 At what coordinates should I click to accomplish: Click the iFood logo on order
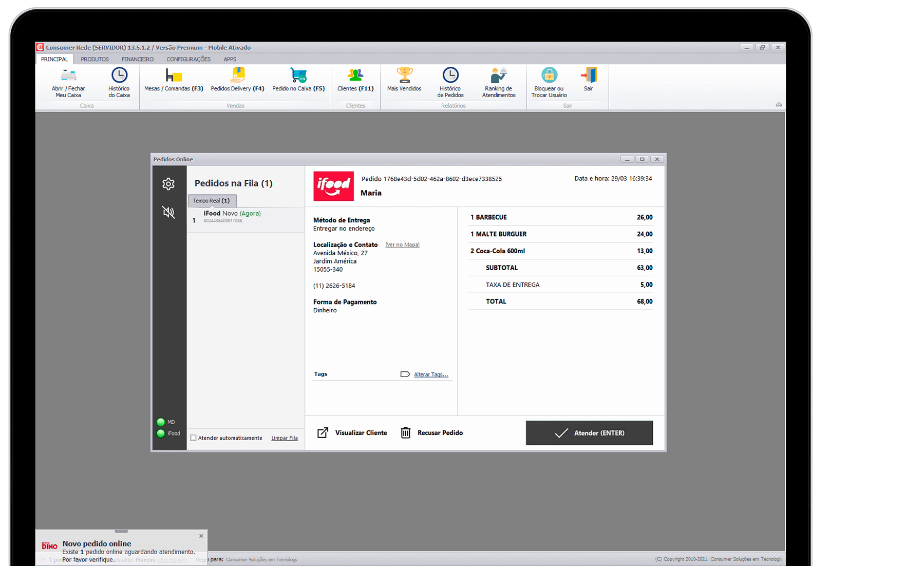point(333,186)
